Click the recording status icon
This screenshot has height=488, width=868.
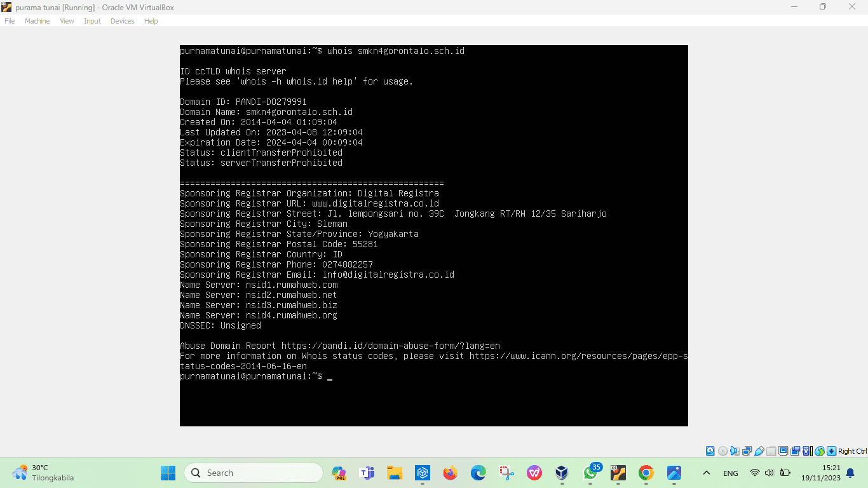point(795,451)
